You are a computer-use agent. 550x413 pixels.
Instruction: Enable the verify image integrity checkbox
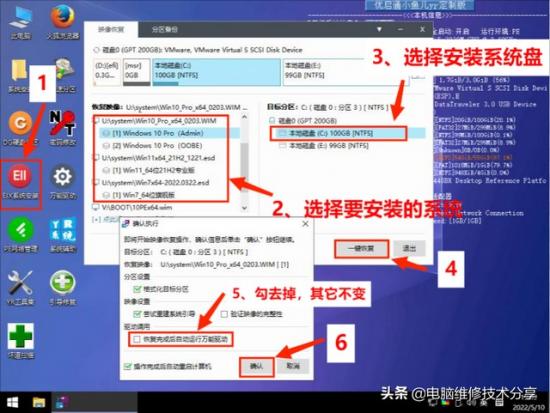(x=224, y=314)
